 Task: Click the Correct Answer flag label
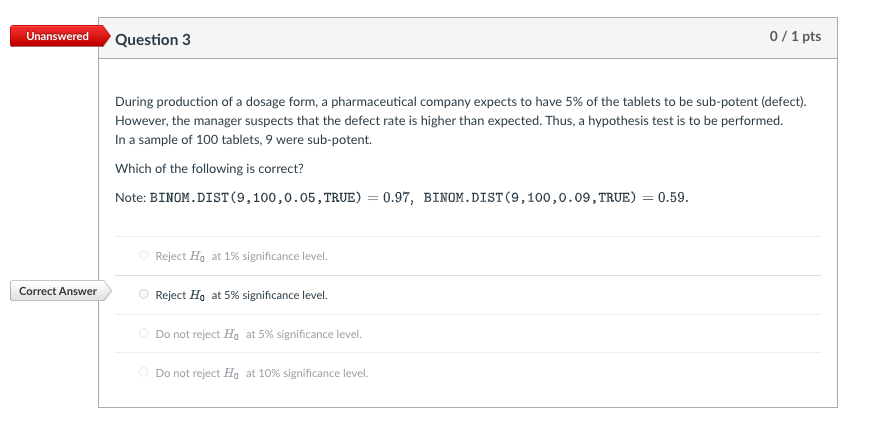tap(58, 291)
